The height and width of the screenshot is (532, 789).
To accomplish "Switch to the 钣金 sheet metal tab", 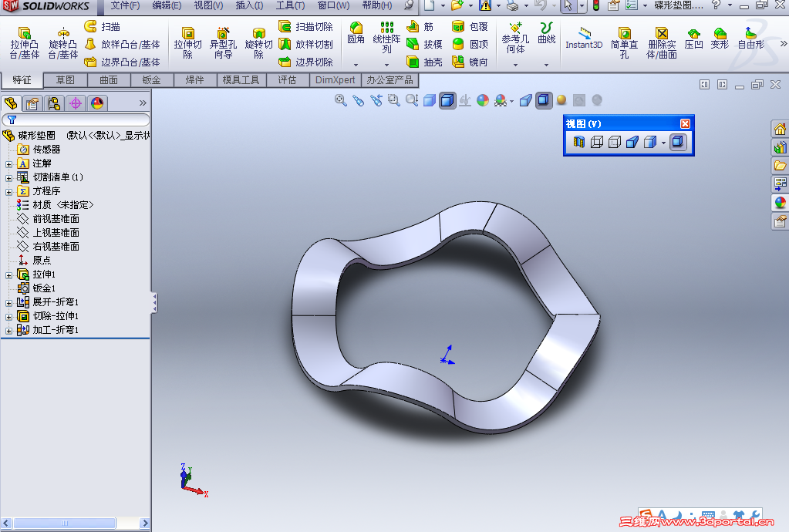I will 151,80.
